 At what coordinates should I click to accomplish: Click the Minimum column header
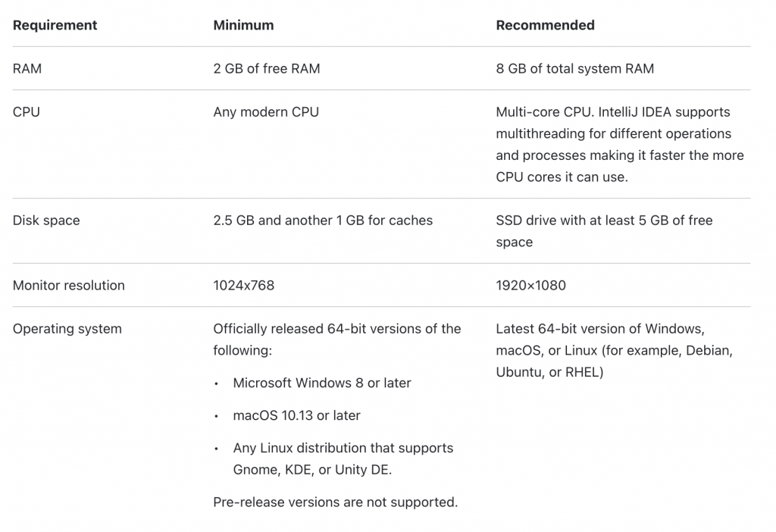click(243, 25)
